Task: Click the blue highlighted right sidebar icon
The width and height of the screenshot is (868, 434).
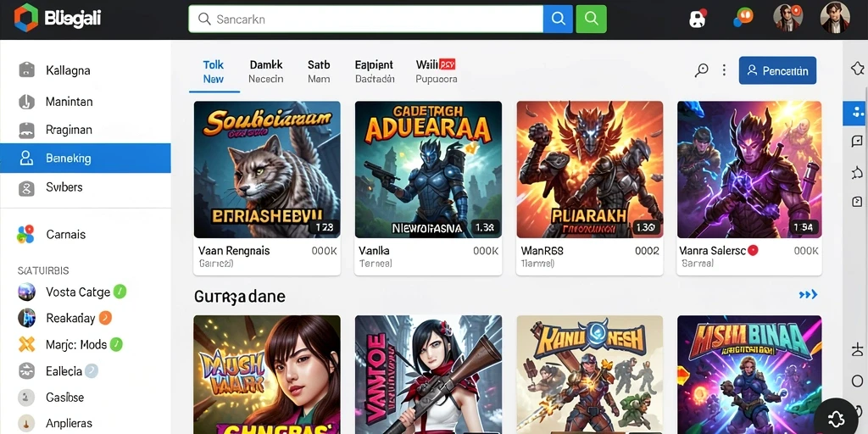Action: pos(856,113)
